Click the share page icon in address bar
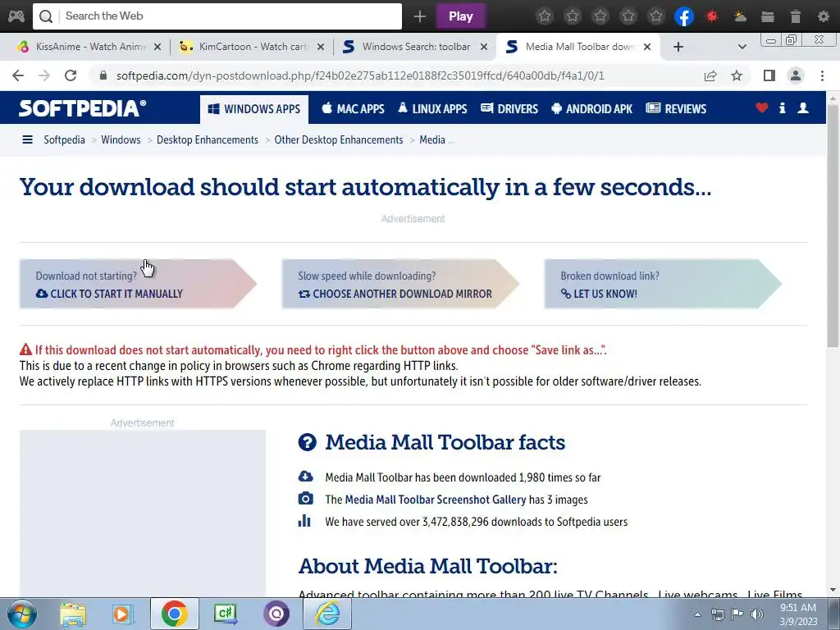 [710, 75]
